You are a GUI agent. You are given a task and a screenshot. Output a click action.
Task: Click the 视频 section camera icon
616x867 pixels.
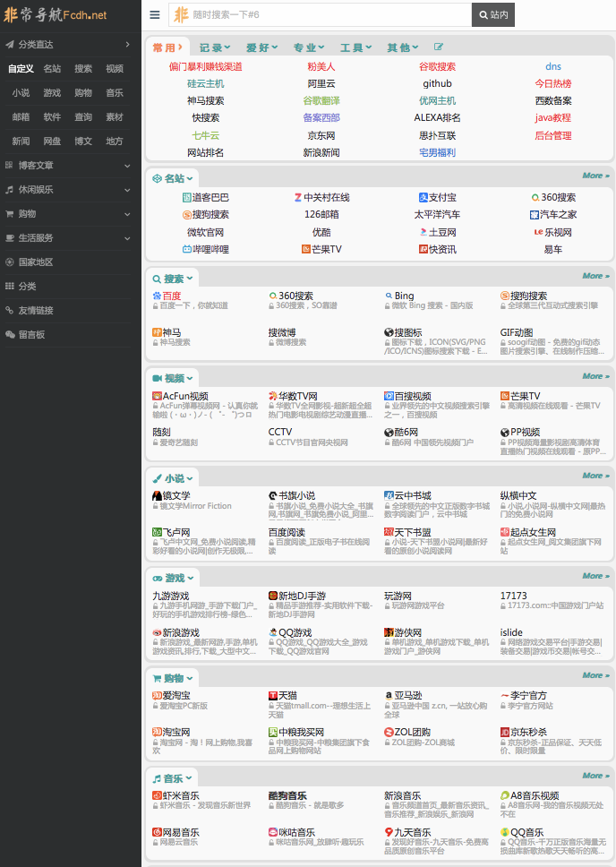(x=157, y=378)
